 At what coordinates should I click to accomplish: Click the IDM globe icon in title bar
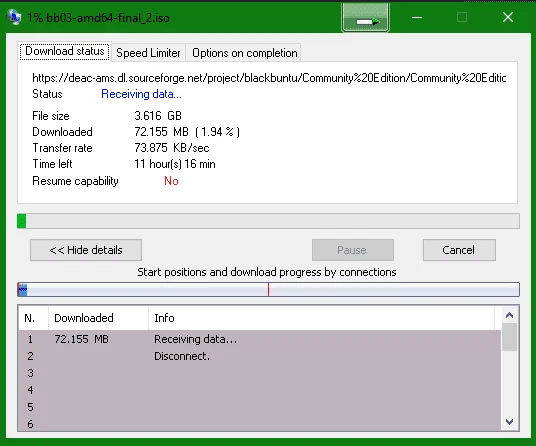pyautogui.click(x=14, y=17)
